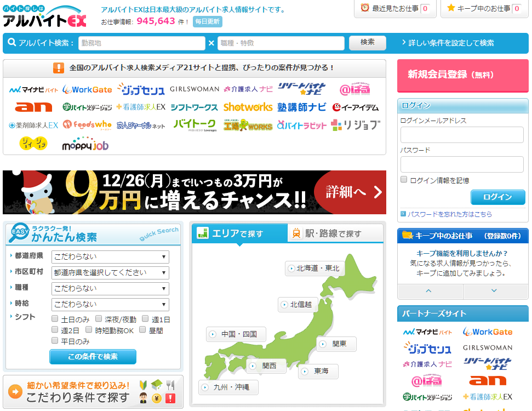Click the パスワード input field
Image resolution: width=532 pixels, height=411 pixels.
coord(462,164)
